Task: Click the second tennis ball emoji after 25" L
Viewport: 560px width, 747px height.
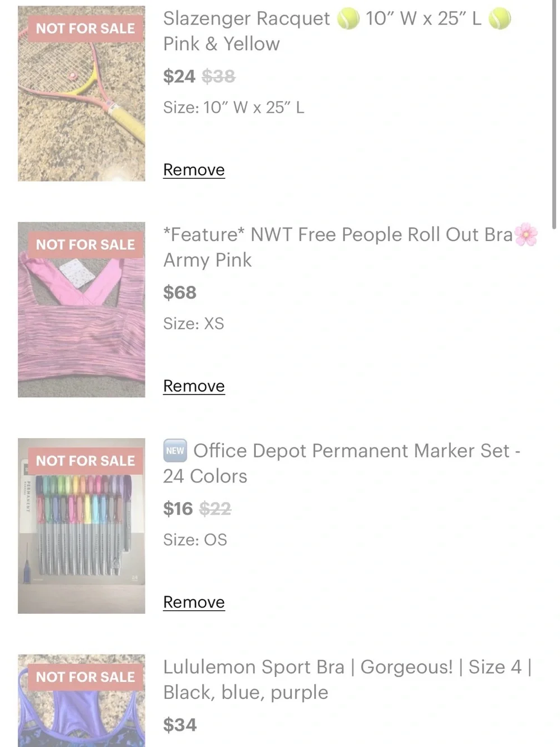Action: [x=500, y=19]
